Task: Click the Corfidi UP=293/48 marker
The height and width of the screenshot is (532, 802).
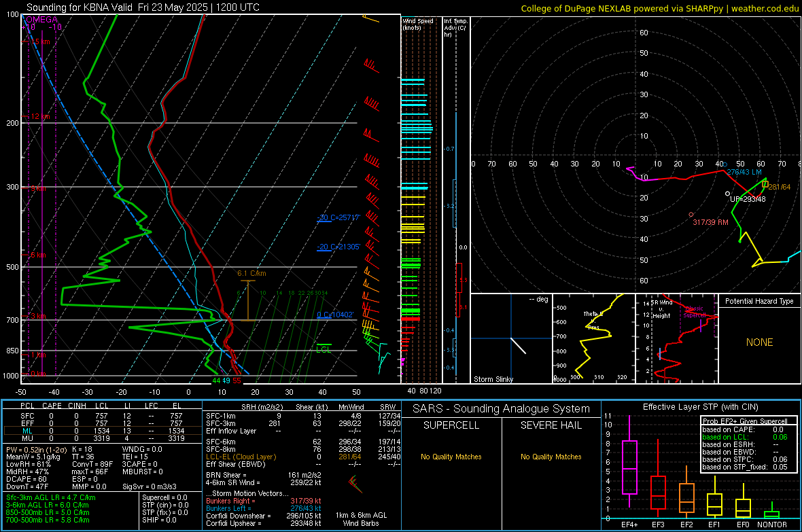Action: tap(728, 194)
